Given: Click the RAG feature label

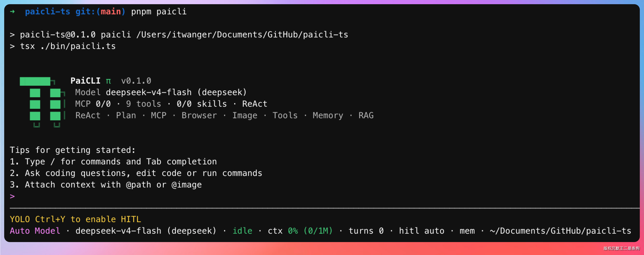Looking at the screenshot, I should [x=366, y=115].
